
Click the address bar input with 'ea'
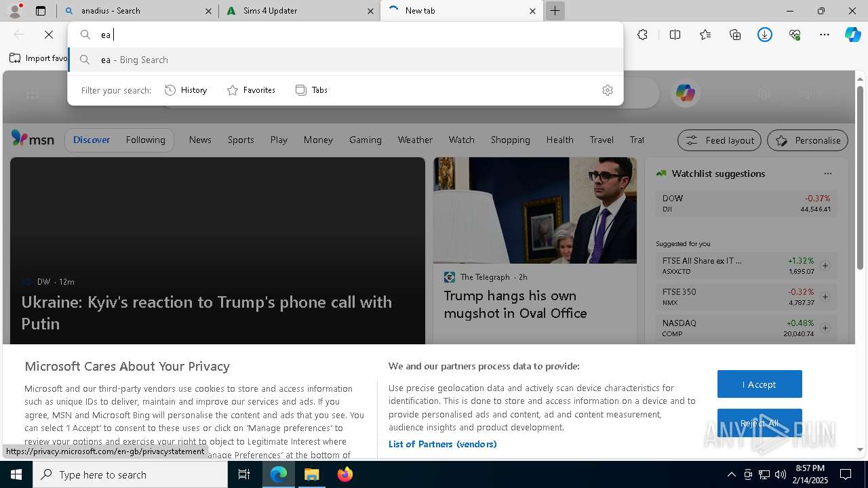pyautogui.click(x=345, y=35)
